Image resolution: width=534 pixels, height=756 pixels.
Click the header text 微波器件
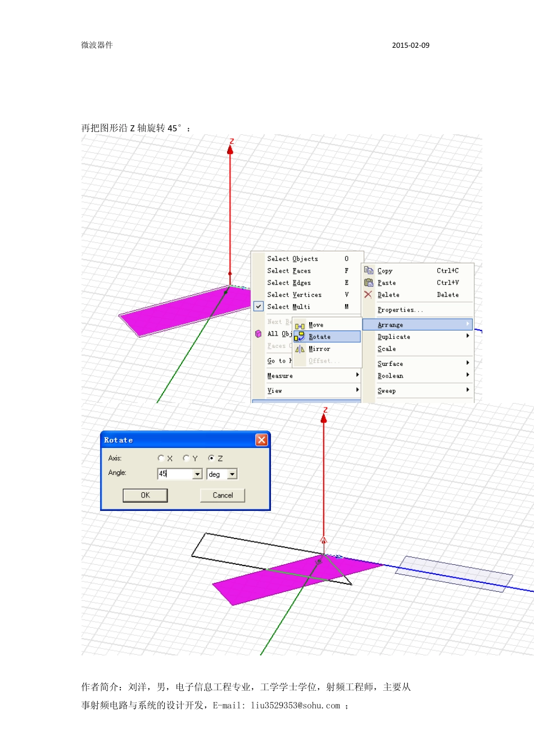click(x=97, y=45)
